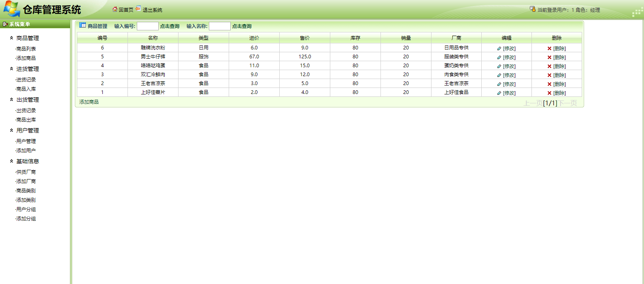Screen dimensions: 644x284
Task: Click the current user icon in header
Action: [533, 9]
